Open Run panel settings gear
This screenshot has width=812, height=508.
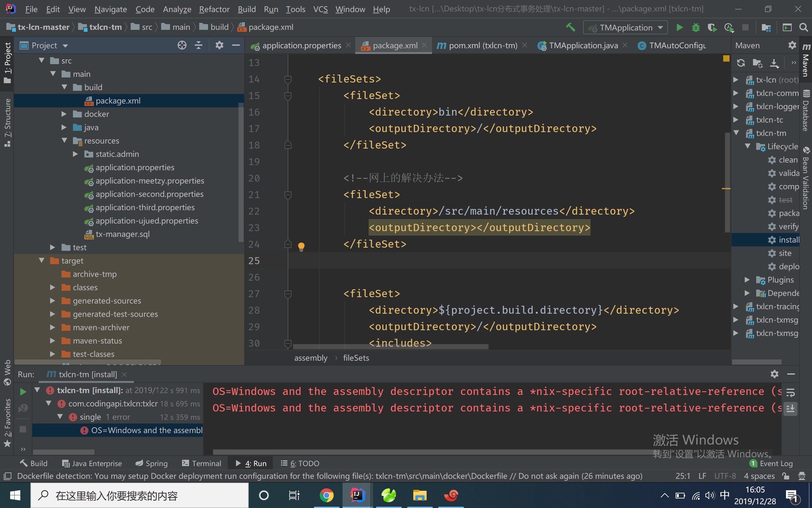point(775,374)
